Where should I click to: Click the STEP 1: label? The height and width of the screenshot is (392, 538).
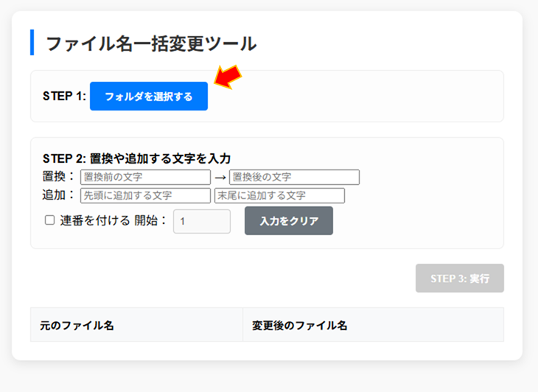[64, 97]
